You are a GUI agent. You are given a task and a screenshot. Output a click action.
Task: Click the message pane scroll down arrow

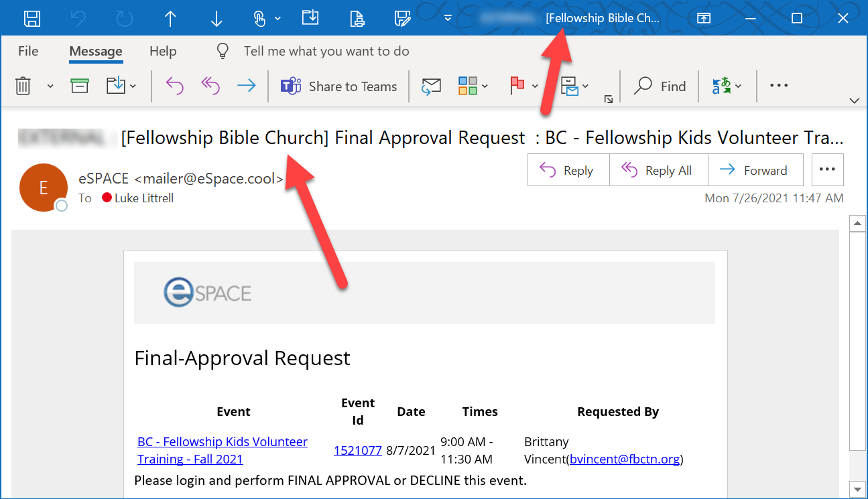(857, 488)
